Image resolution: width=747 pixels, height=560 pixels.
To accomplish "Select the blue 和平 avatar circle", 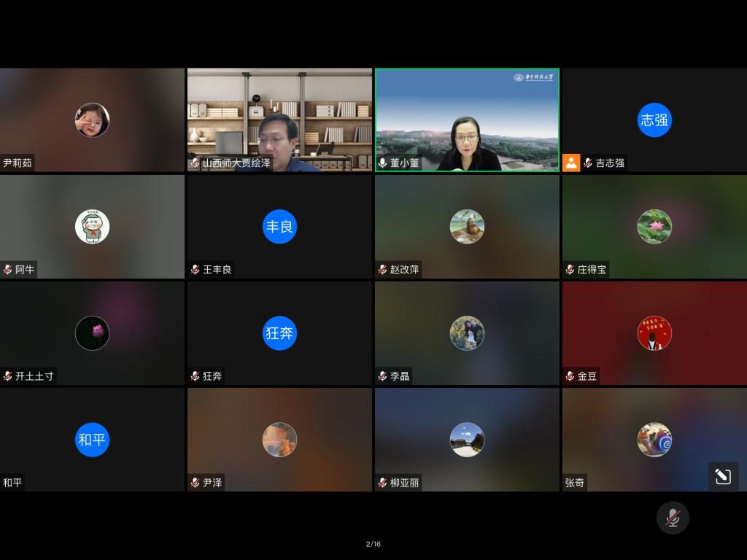I will (92, 440).
